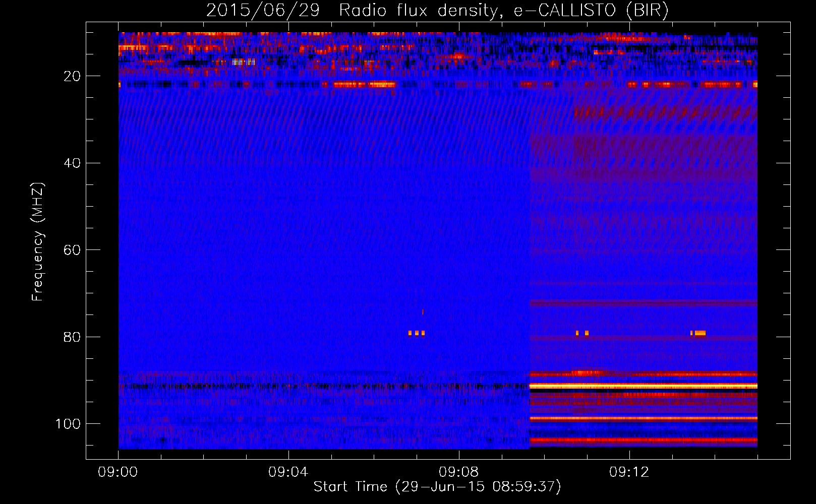
Task: Click the "Frequency (MHZ)" axis label
Action: [38, 242]
